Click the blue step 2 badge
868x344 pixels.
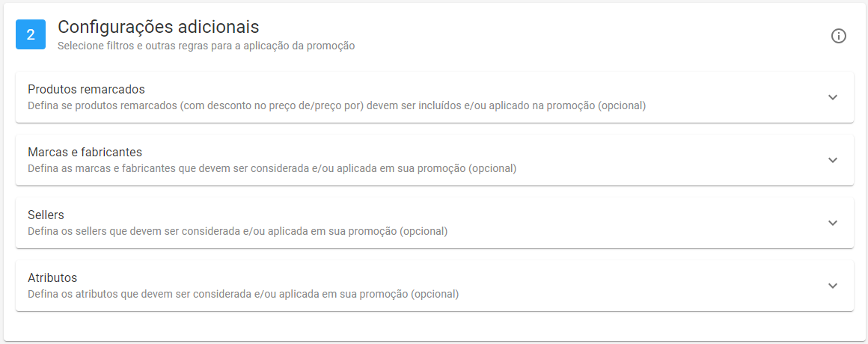click(x=31, y=34)
